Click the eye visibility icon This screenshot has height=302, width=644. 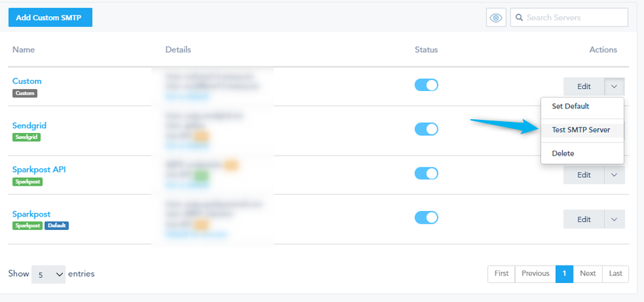(496, 18)
